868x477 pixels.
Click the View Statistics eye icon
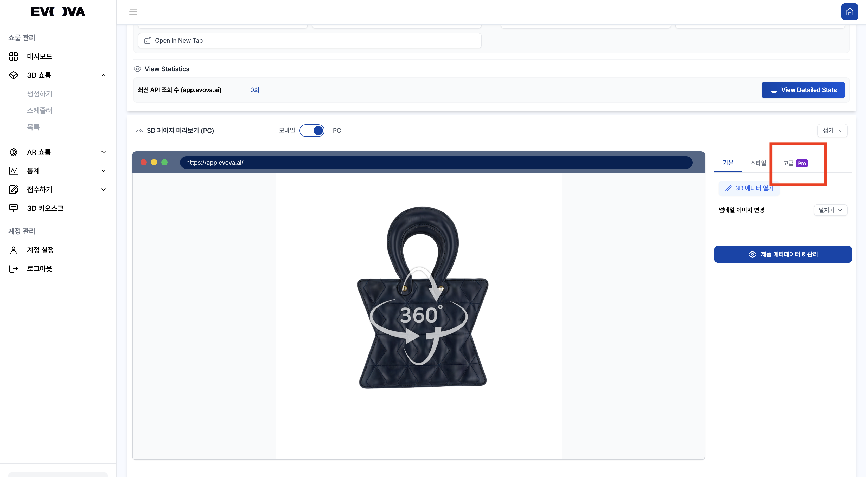click(x=137, y=69)
